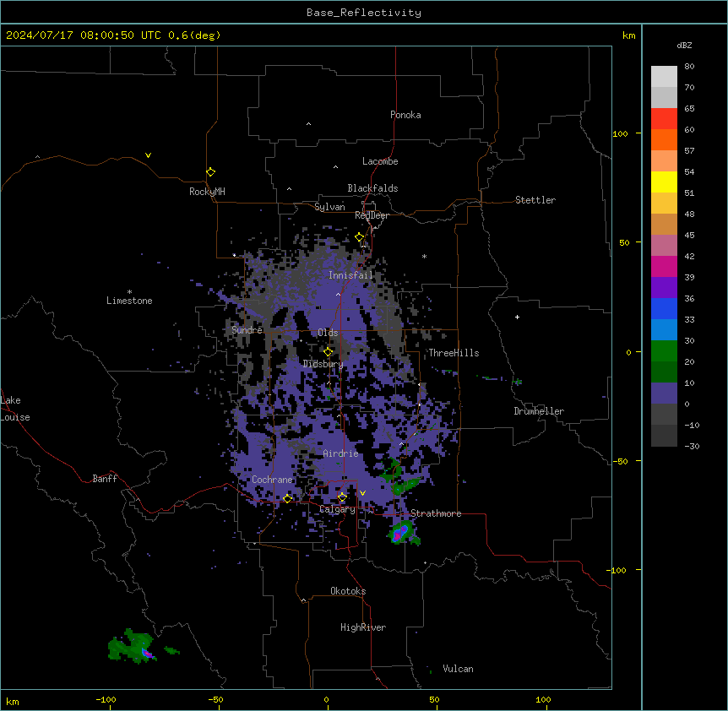Click the Sundre town label
Image resolution: width=728 pixels, height=711 pixels.
pyautogui.click(x=247, y=330)
